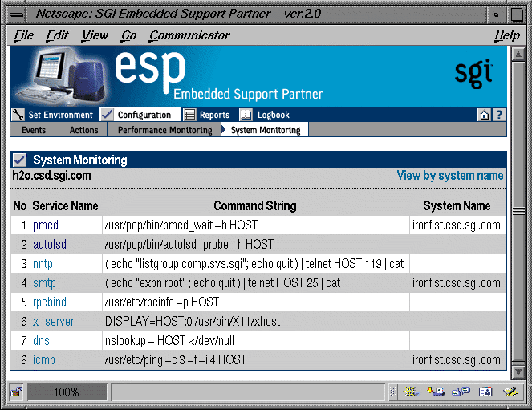The width and height of the screenshot is (532, 410).
Task: Click the listgroup comp.sys.sgi command cell
Action: click(x=256, y=264)
